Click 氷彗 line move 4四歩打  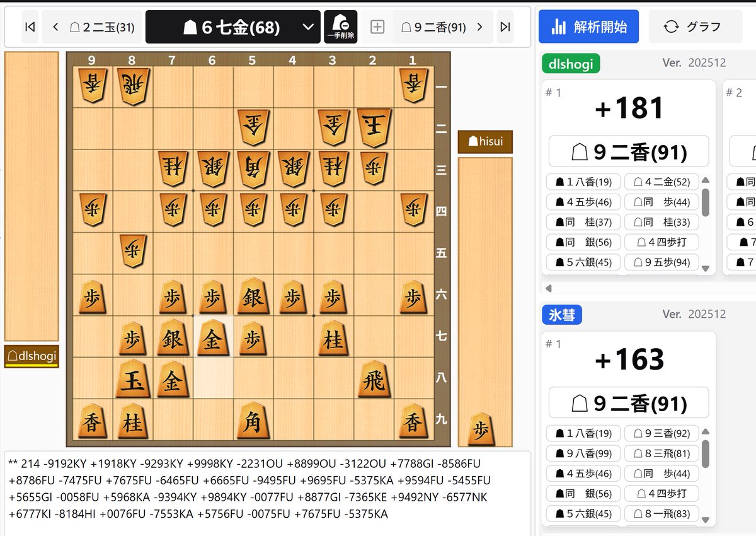[661, 494]
